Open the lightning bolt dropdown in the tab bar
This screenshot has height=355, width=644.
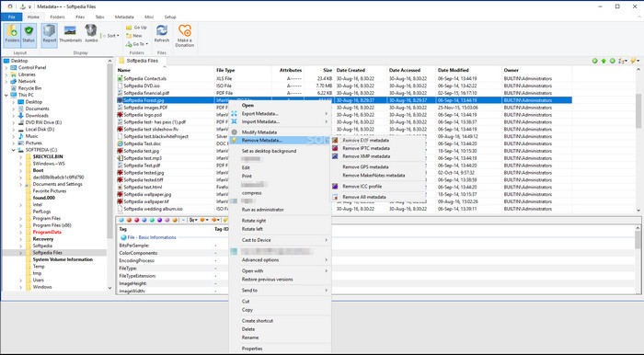pos(635,61)
